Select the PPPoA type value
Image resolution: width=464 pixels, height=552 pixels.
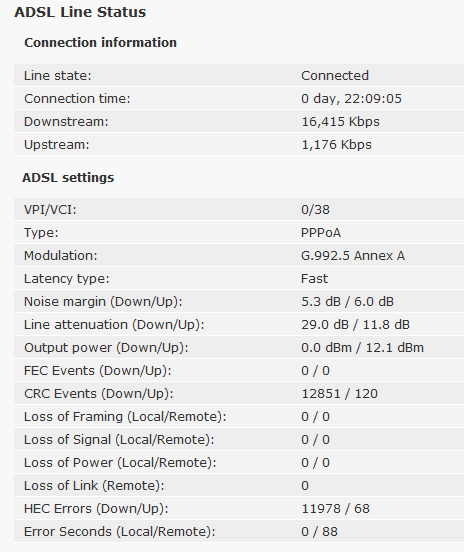tap(321, 233)
